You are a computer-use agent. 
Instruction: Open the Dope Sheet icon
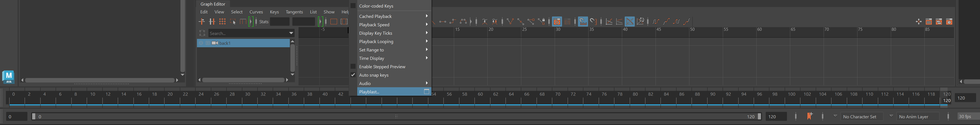[x=929, y=22]
